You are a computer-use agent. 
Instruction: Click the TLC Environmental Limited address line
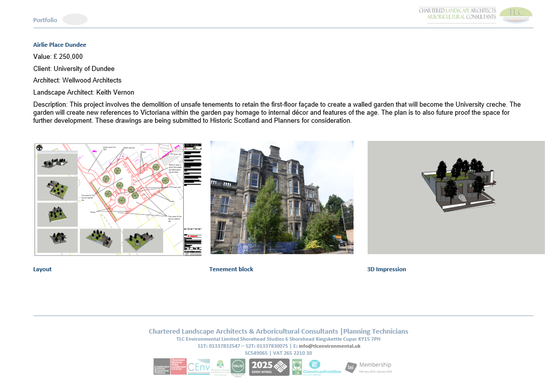tap(279, 339)
